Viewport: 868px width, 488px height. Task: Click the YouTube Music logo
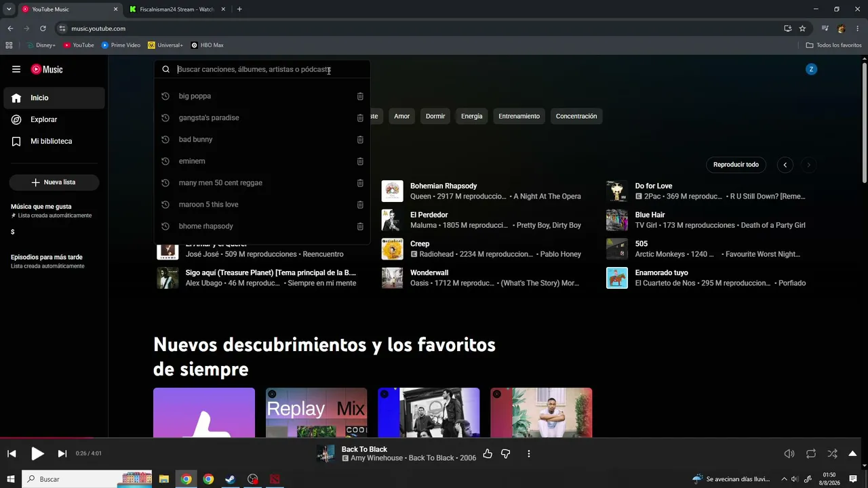click(x=47, y=69)
